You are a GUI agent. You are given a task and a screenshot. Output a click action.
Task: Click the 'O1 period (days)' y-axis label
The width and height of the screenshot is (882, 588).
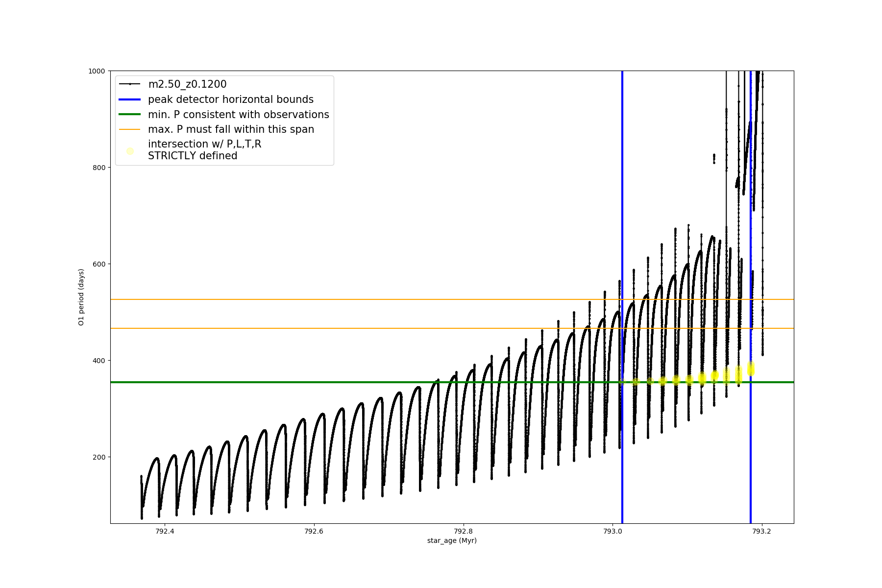[81, 297]
